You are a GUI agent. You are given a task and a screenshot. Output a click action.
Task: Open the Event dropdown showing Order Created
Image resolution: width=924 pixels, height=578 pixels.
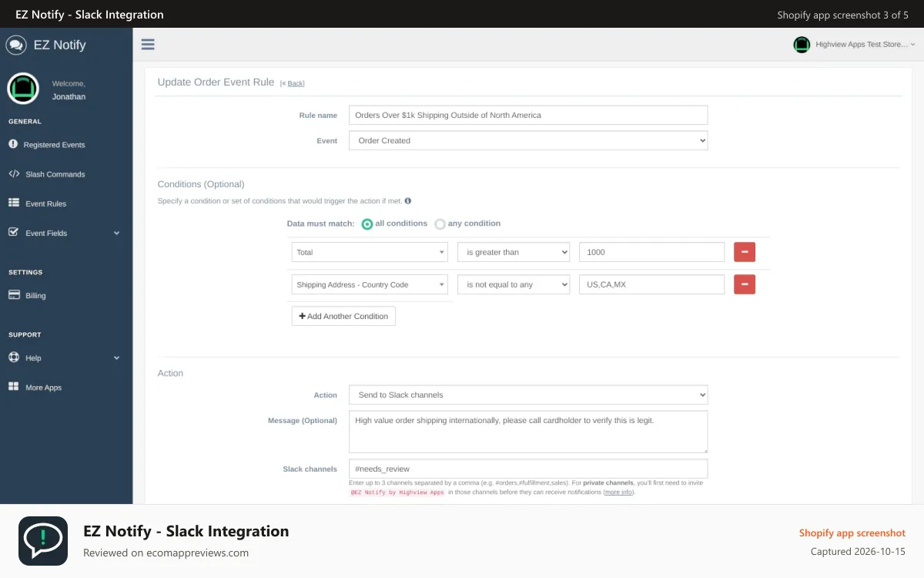[x=528, y=140]
